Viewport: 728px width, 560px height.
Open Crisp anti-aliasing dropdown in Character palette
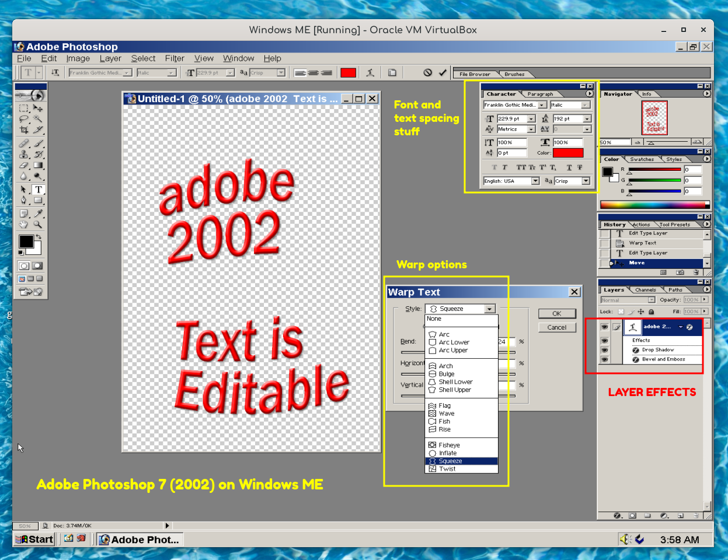point(586,181)
